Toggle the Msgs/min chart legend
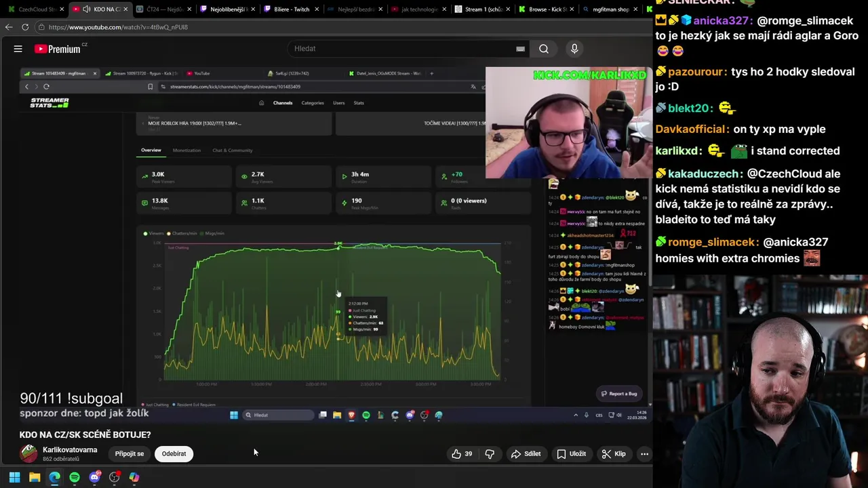Screen dimensions: 868x488 213,233
